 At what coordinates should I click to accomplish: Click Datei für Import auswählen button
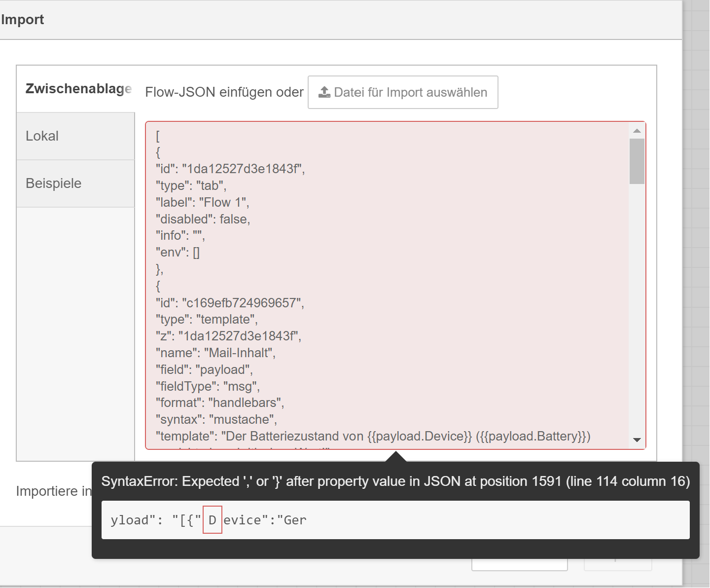click(x=403, y=92)
